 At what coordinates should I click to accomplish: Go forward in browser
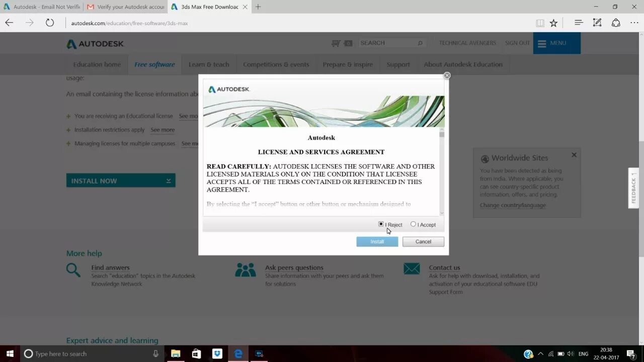[30, 23]
